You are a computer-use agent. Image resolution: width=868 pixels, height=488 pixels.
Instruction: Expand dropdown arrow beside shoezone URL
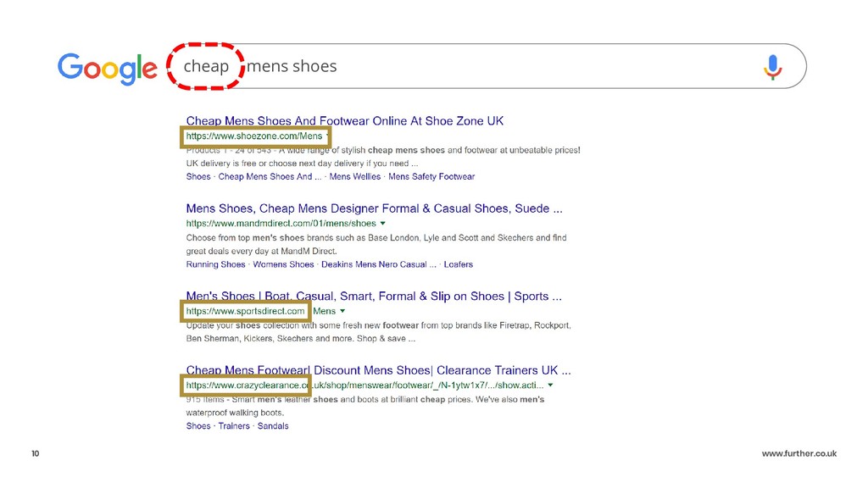[327, 136]
